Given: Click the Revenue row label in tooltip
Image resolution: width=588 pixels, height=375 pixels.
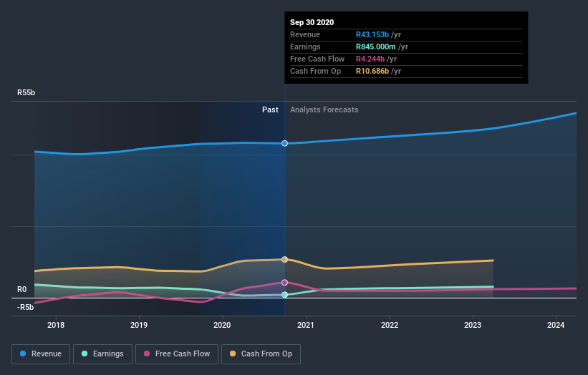Looking at the screenshot, I should 305,34.
